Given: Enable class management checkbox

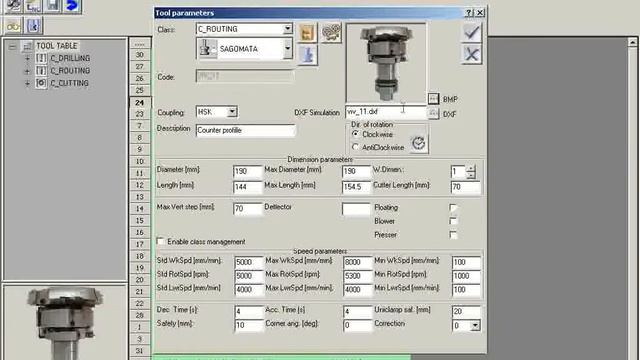Looking at the screenshot, I should (x=161, y=241).
